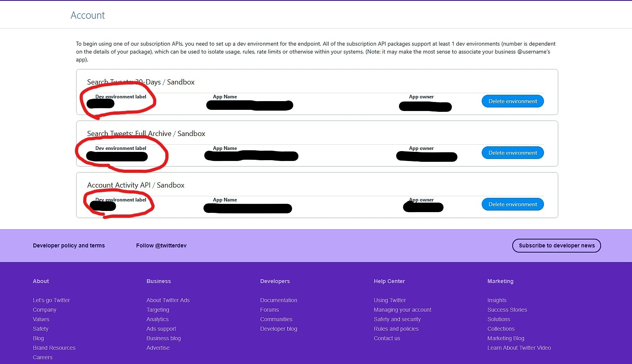The height and width of the screenshot is (364, 632).
Task: Open Developer policy and terms
Action: coord(69,245)
